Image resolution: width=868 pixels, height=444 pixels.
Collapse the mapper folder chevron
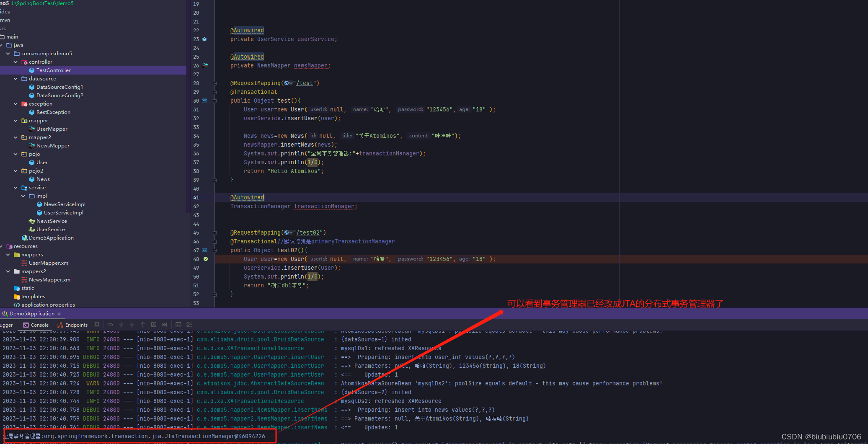tap(15, 121)
